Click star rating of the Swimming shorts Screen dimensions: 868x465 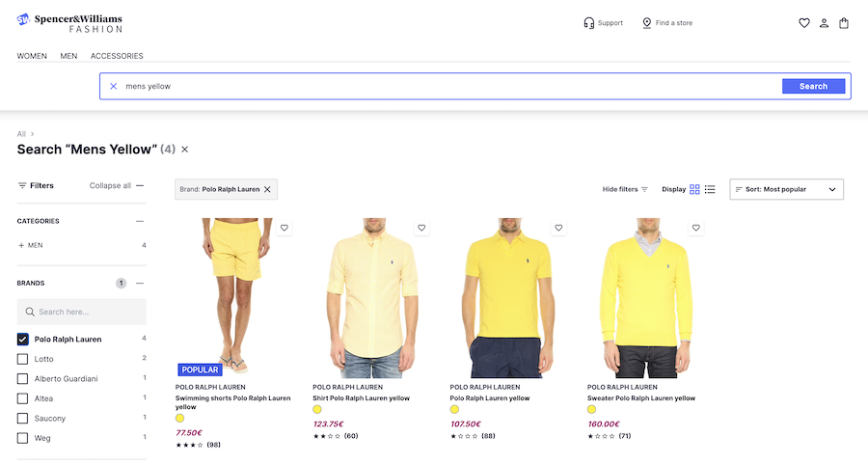189,445
